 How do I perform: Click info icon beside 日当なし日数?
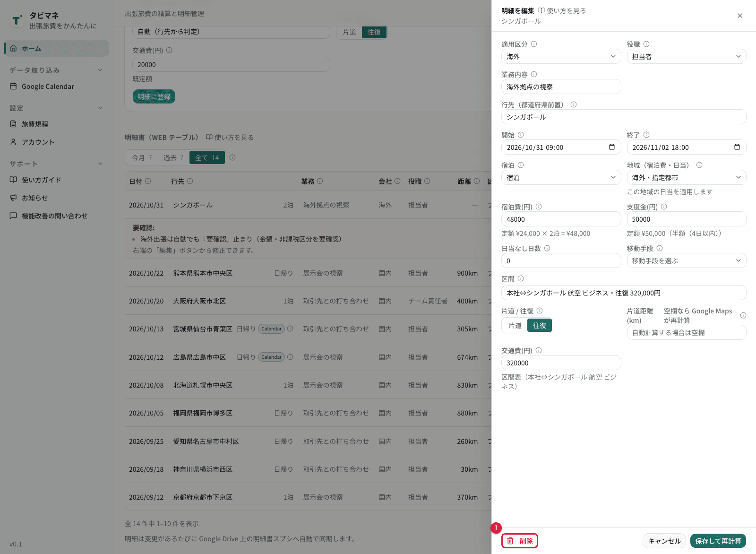point(547,248)
